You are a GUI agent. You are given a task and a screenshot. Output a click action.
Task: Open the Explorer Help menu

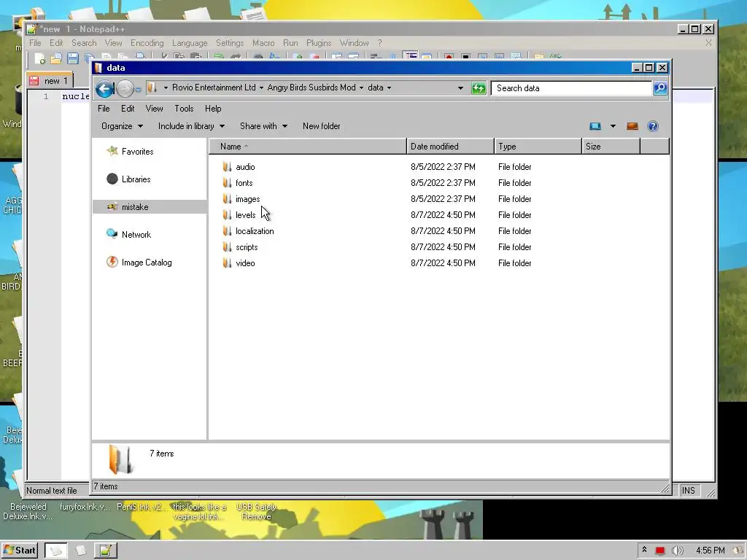(x=213, y=109)
